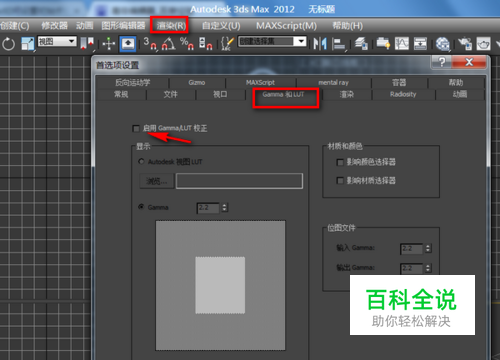Toggle the Graphite Modeling Ribbon icon
Image resolution: width=500 pixels, height=360 pixels.
(x=383, y=44)
